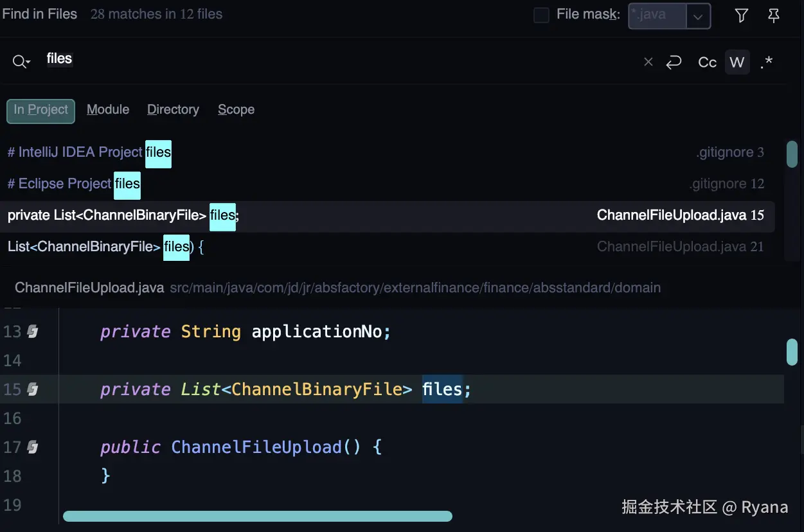
Task: Open the File mask dropdown arrow
Action: [x=698, y=17]
